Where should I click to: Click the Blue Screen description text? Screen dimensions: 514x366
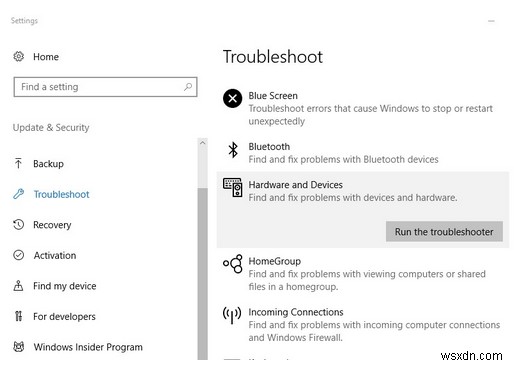click(370, 115)
